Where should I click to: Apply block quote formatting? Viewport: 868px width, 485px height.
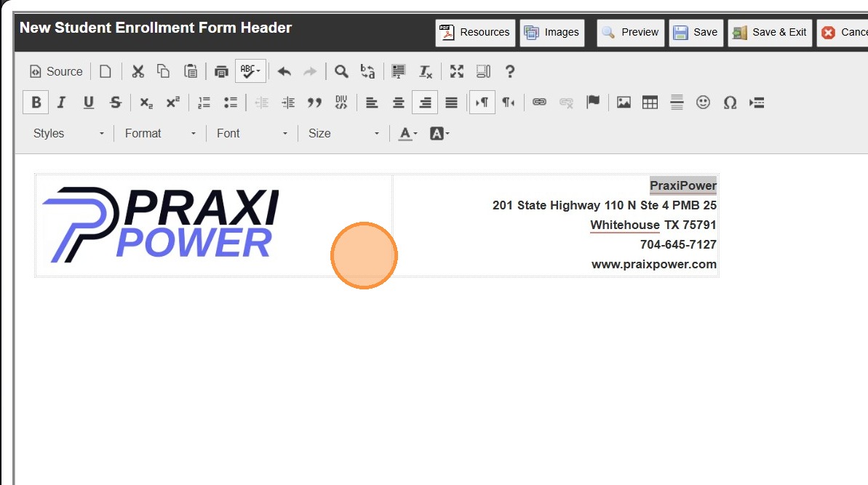pyautogui.click(x=314, y=103)
